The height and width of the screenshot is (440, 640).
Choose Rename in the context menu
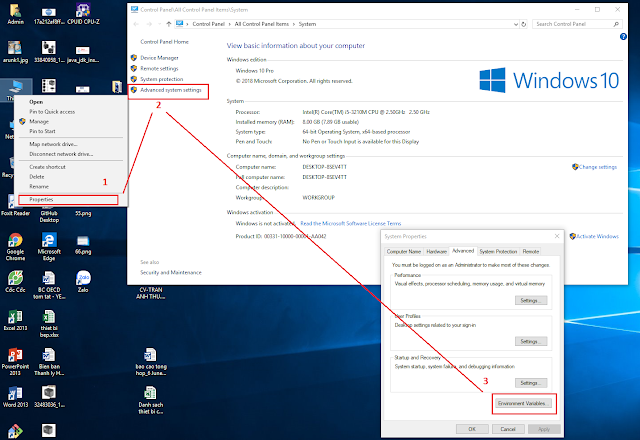[71, 187]
